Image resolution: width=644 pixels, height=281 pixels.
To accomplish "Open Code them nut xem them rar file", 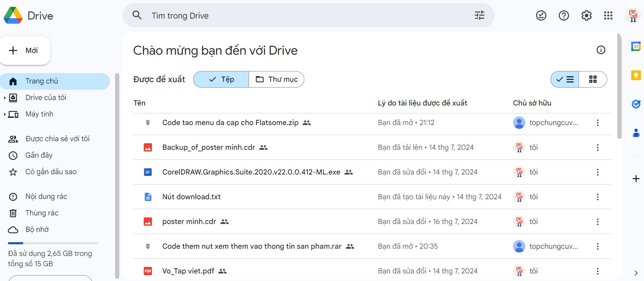I will click(x=252, y=246).
